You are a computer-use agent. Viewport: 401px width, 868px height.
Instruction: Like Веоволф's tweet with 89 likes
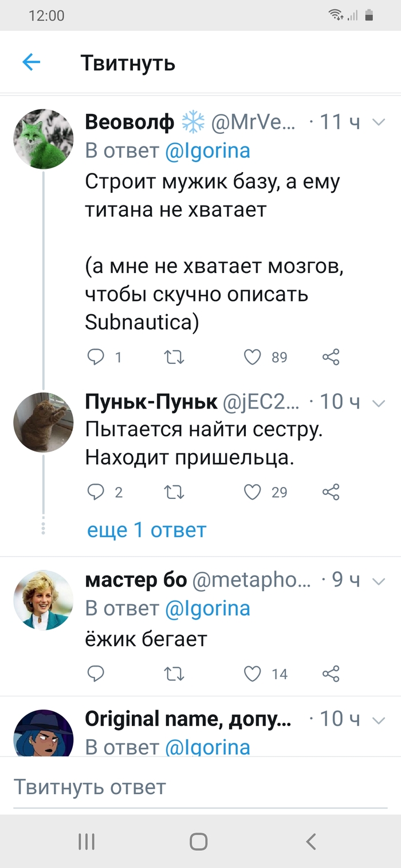point(253,358)
